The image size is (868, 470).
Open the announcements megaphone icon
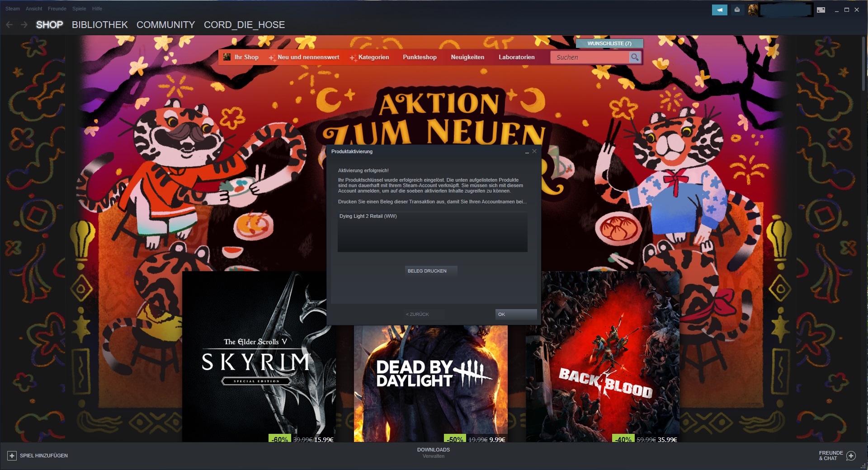pos(719,9)
